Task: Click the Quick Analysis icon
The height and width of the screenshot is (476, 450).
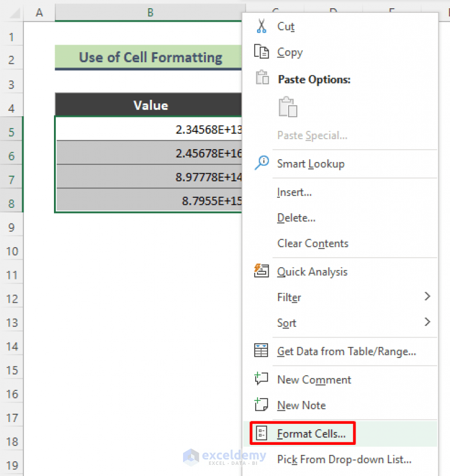Action: point(262,271)
